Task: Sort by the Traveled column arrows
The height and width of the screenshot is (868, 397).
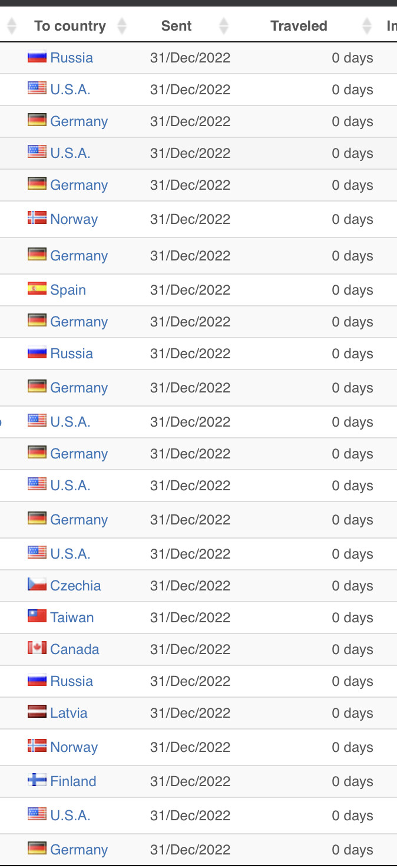Action: [x=367, y=26]
